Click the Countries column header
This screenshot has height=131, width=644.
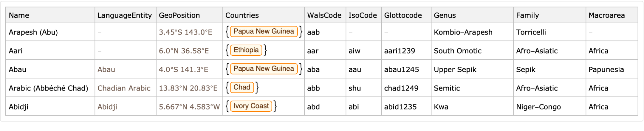(x=242, y=15)
